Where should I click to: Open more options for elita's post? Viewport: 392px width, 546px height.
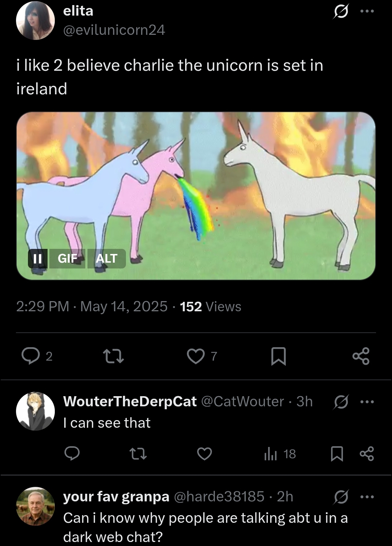click(367, 11)
